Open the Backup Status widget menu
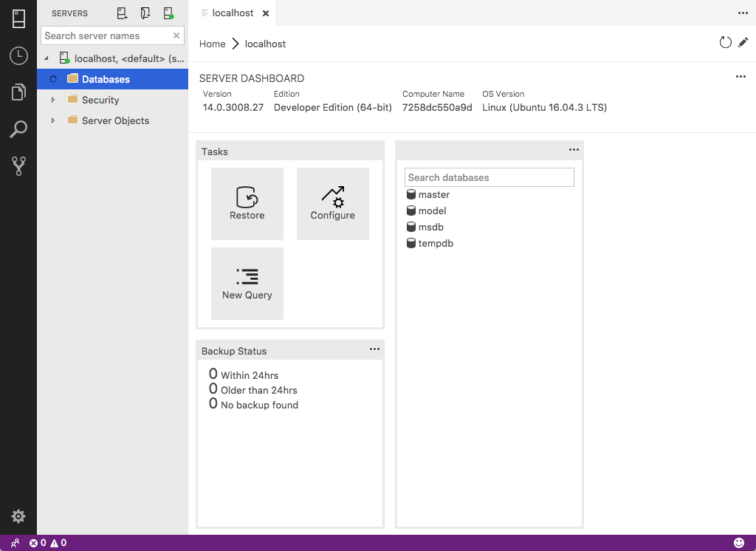 [374, 349]
